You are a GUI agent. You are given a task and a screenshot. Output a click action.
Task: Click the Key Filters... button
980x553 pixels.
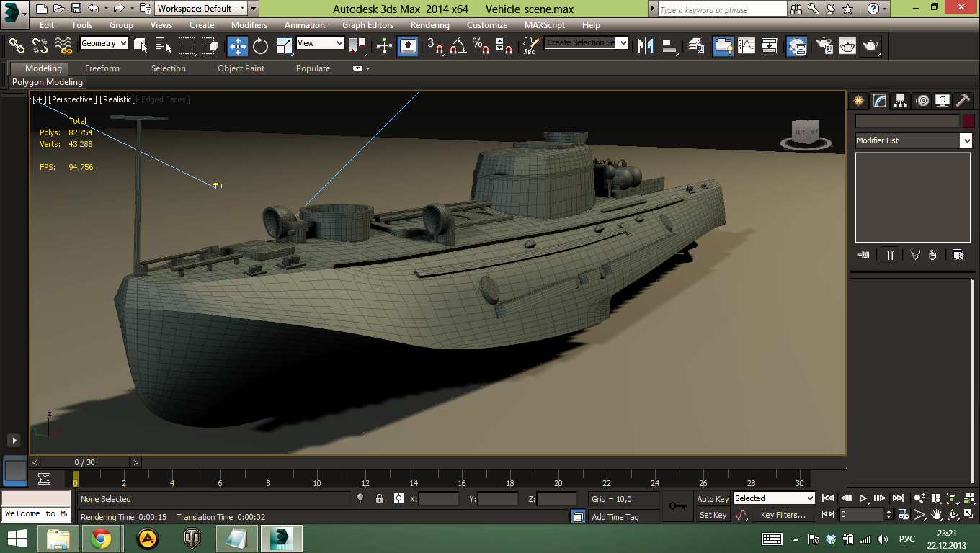pyautogui.click(x=783, y=515)
